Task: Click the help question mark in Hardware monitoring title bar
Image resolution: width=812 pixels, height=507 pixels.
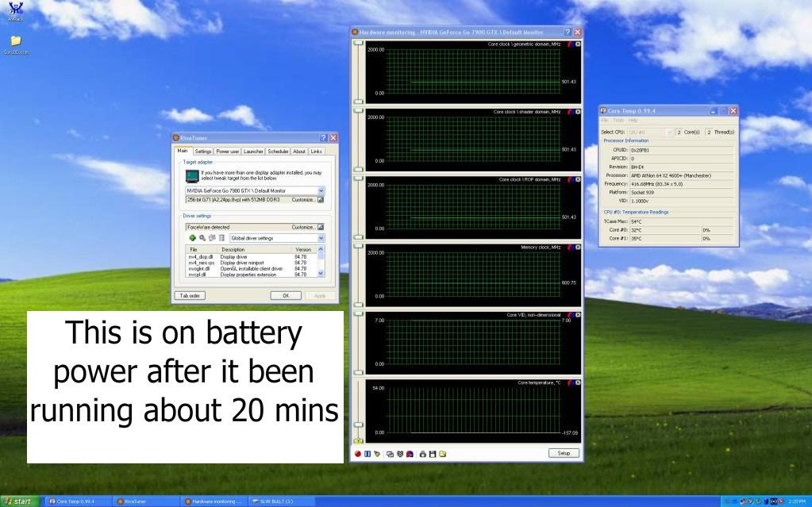Action: 568,32
